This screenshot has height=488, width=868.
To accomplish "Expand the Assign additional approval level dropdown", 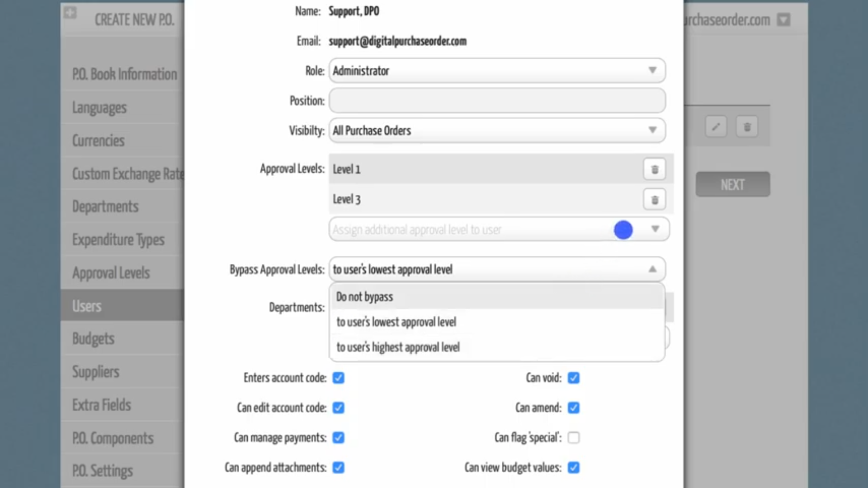I will [656, 229].
